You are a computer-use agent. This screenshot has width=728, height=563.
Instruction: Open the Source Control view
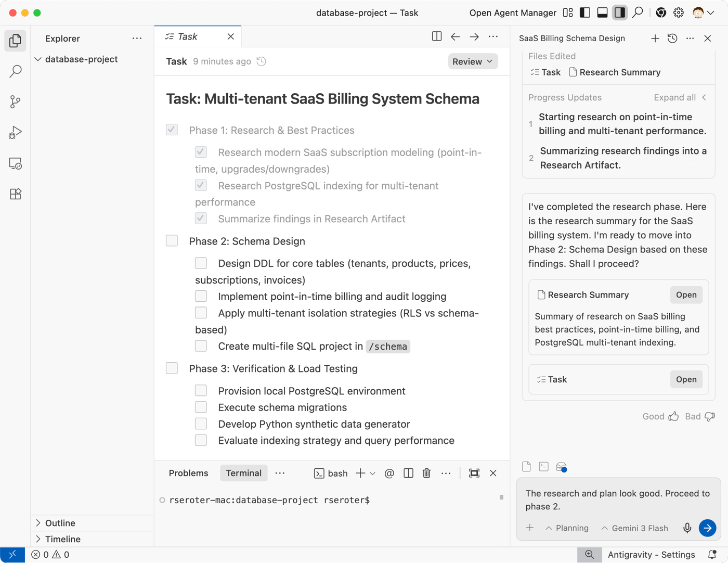[15, 102]
